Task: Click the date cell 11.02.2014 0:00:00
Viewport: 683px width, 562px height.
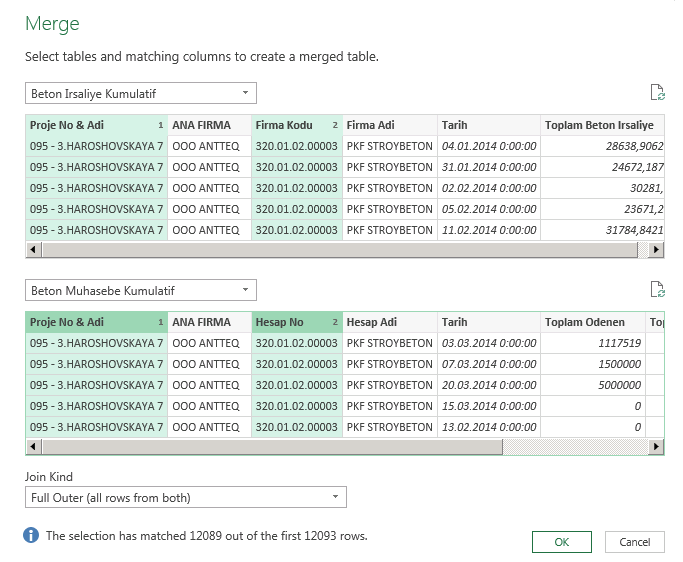Action: (x=489, y=230)
